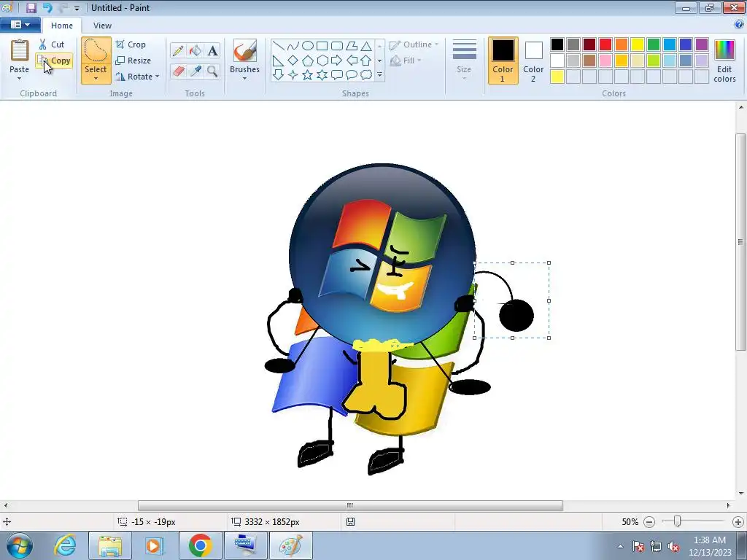Image resolution: width=747 pixels, height=560 pixels.
Task: Click the Zoom out minus button
Action: pos(649,522)
